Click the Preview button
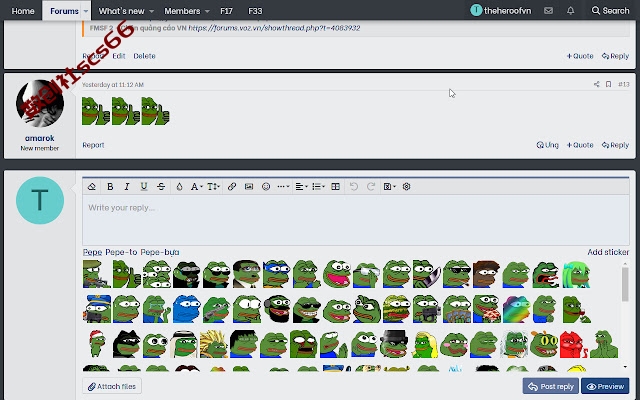Viewport: 640px width, 400px height. click(605, 386)
